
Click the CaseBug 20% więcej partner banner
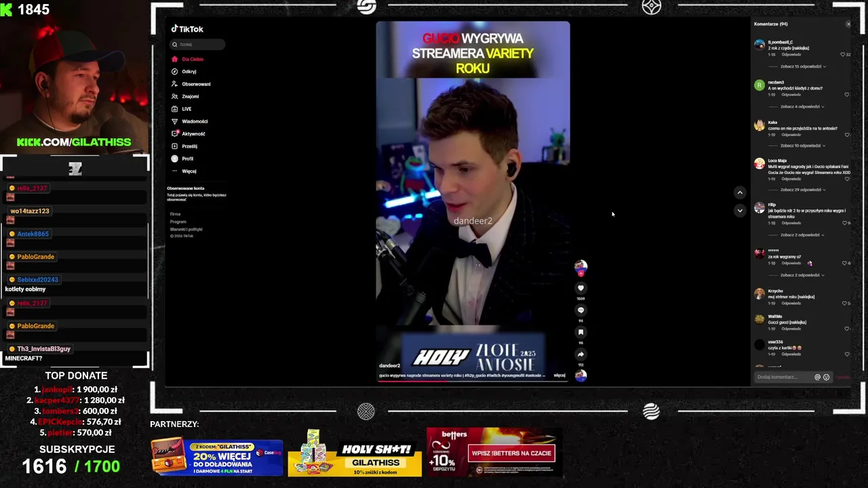pos(217,455)
